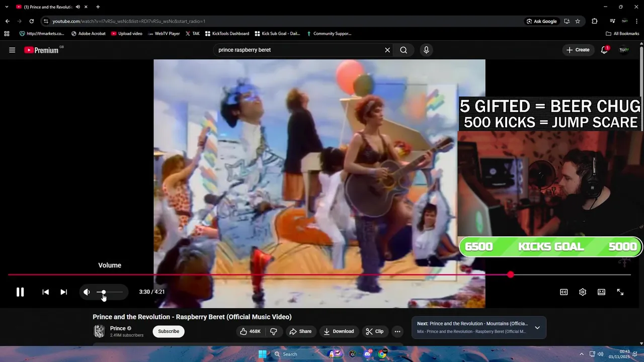Open the Prince channel avatar

99,331
